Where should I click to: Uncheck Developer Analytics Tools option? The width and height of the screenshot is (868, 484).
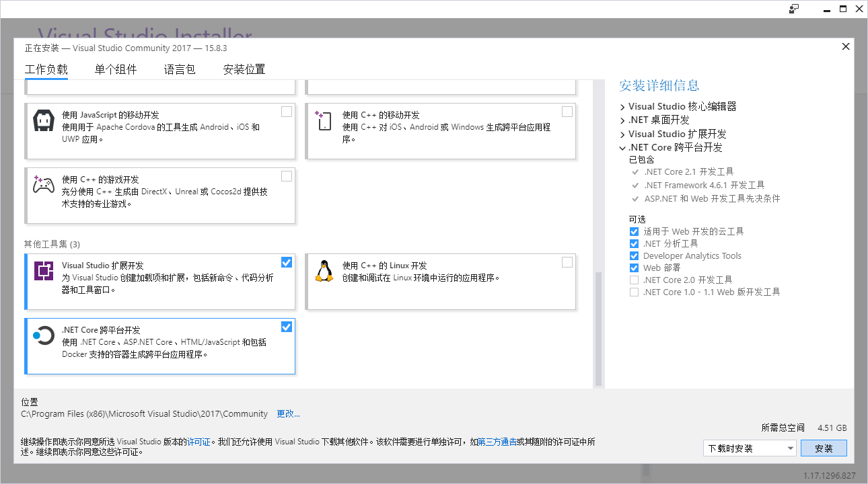click(x=634, y=255)
